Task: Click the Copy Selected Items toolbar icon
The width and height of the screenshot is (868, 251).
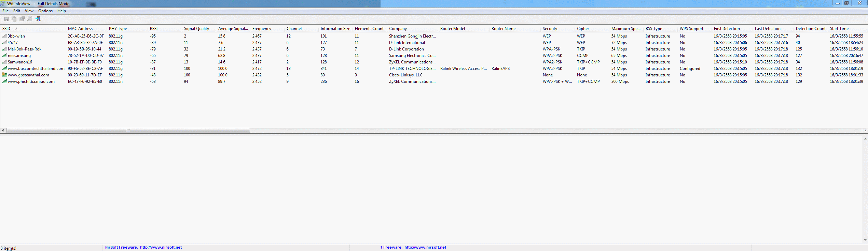Action: click(14, 19)
